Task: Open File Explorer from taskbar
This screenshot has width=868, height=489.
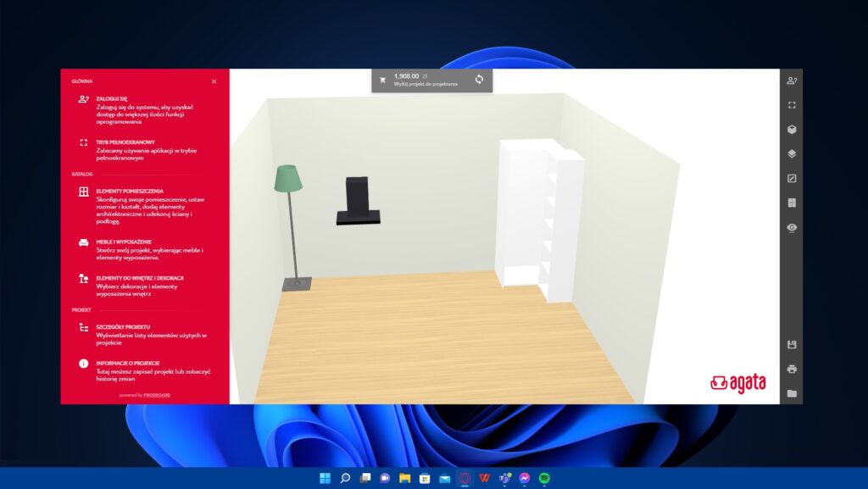Action: 404,478
